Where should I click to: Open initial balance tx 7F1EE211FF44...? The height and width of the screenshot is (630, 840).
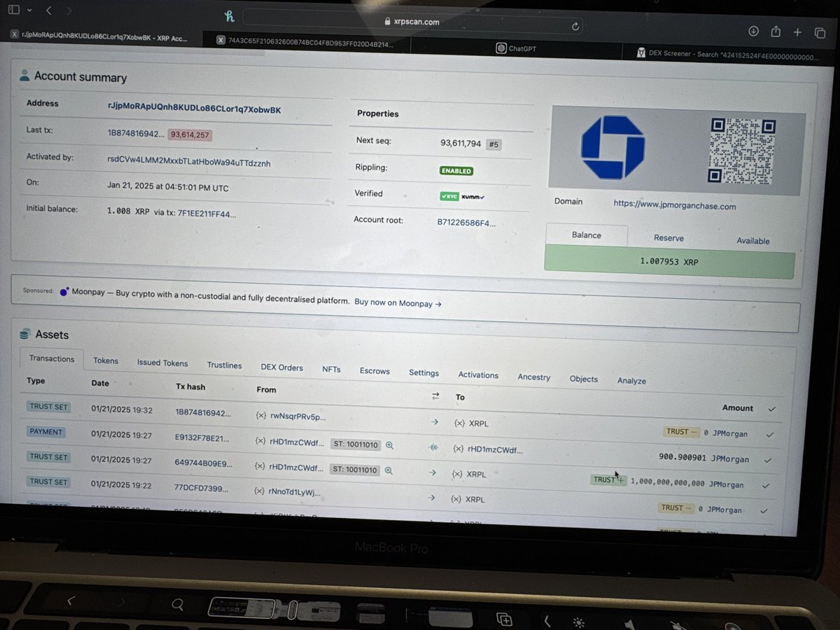[x=207, y=213]
